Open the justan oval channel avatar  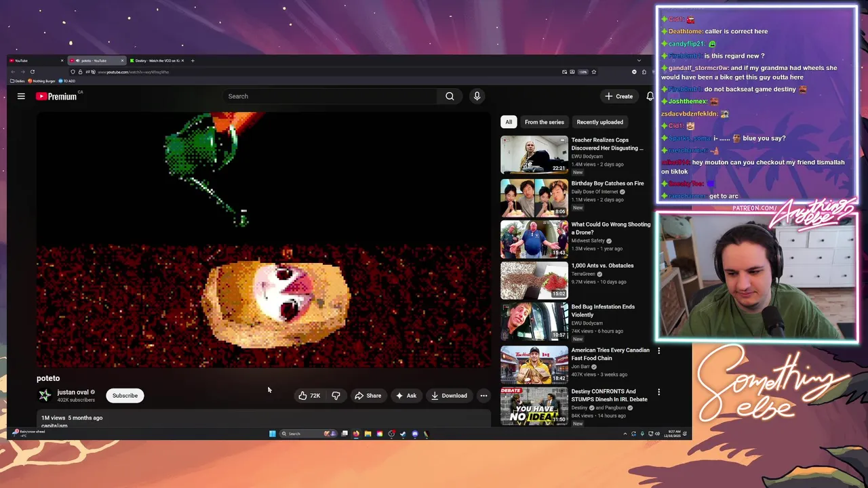click(x=45, y=396)
